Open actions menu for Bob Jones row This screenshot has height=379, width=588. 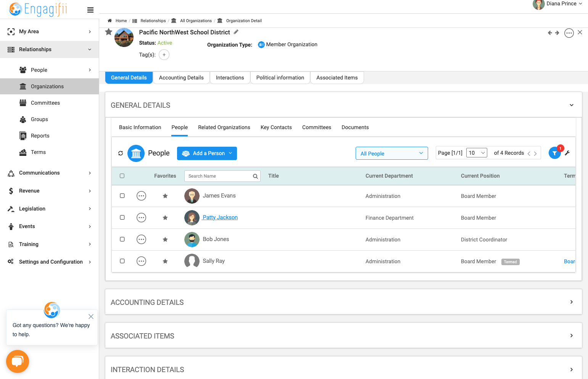coord(141,240)
